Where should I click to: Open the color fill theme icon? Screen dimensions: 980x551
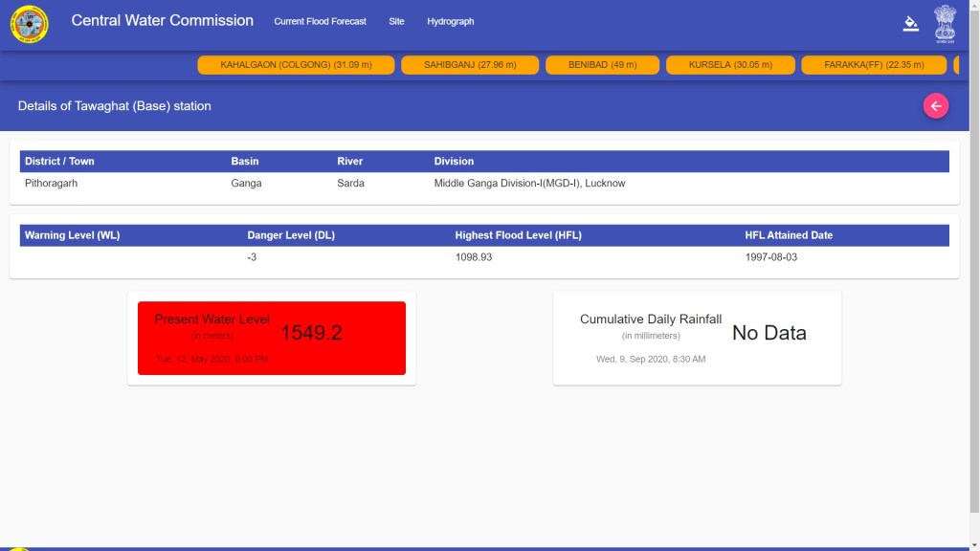point(910,23)
